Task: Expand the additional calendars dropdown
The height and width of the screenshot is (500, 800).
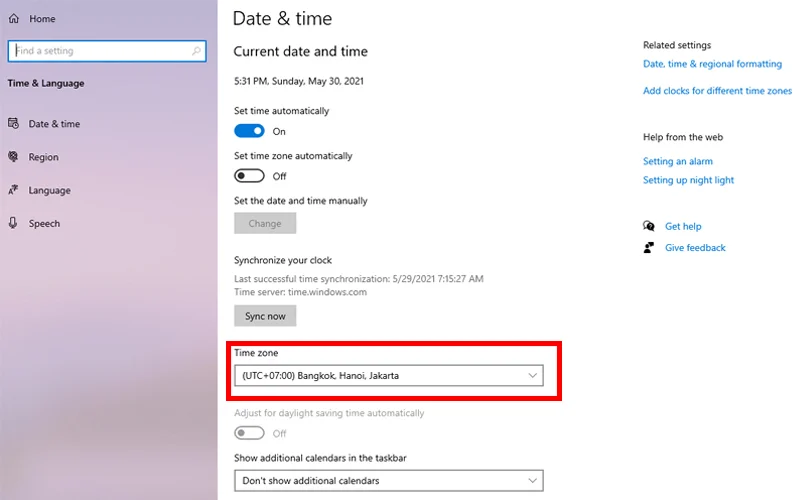Action: pos(388,481)
